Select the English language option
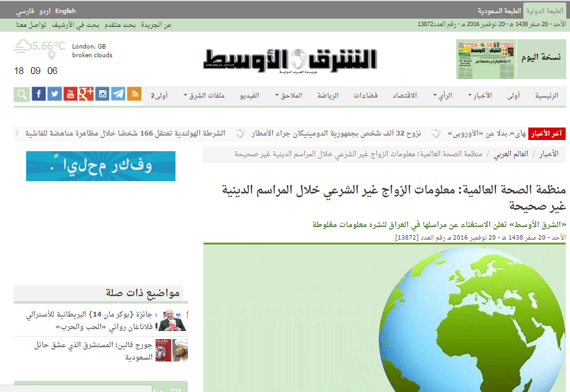The image size is (570, 392). 65,11
